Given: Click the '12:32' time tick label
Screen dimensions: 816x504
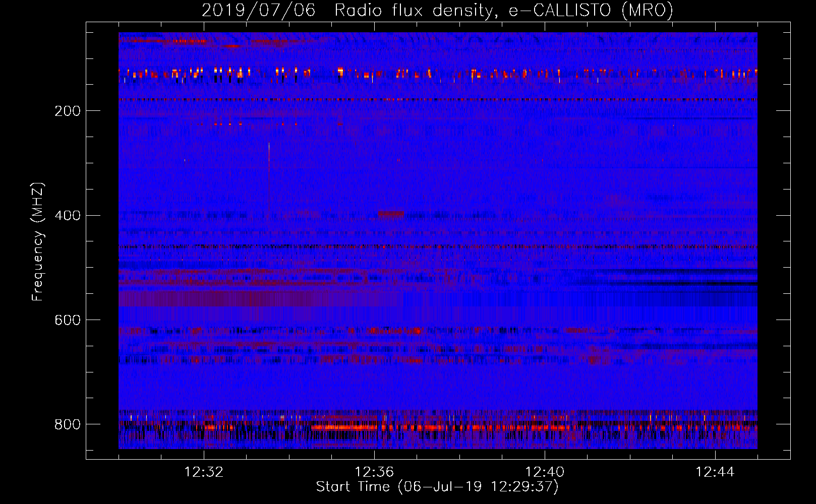Looking at the screenshot, I should click(x=204, y=472).
